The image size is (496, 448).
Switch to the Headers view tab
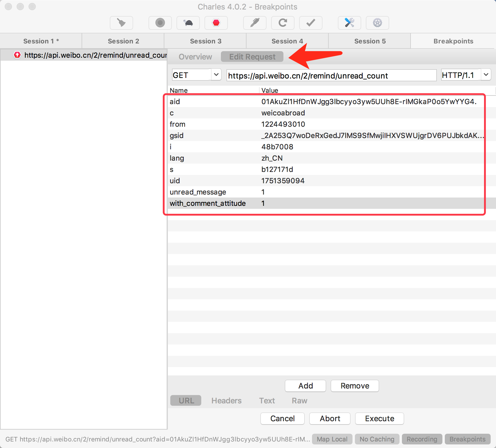pos(226,400)
